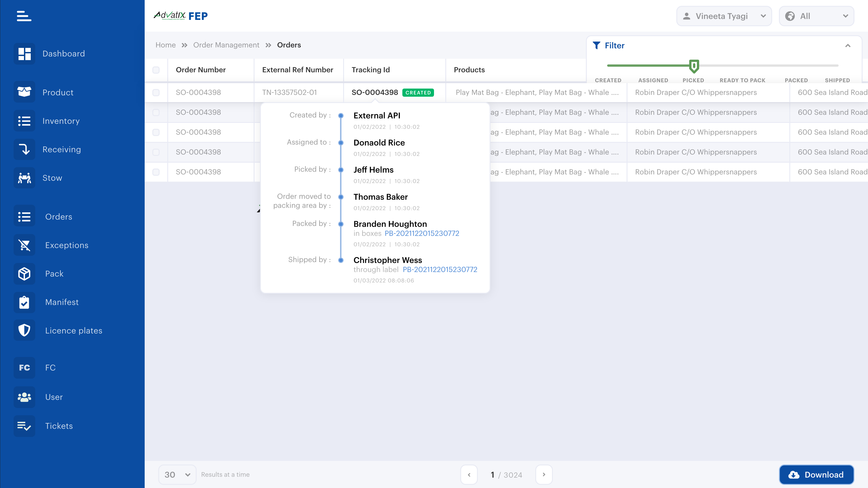Click Home in the breadcrumb trail

[165, 45]
